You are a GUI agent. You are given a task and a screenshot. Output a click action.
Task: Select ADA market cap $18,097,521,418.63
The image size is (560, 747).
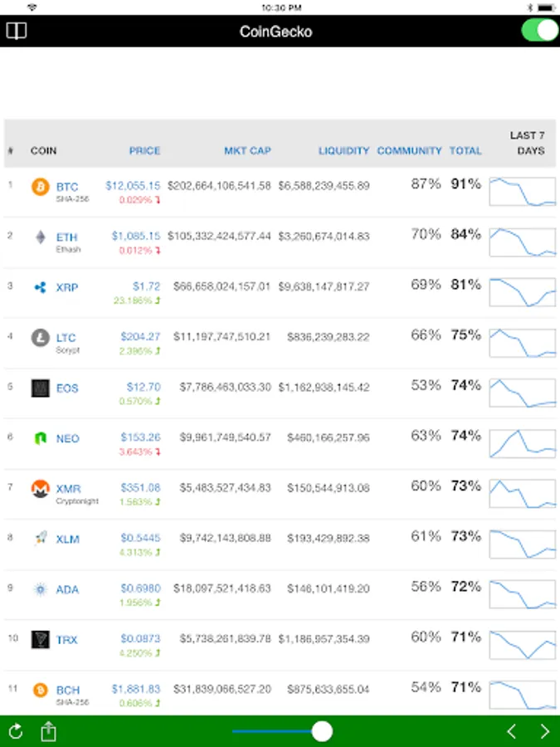[222, 588]
